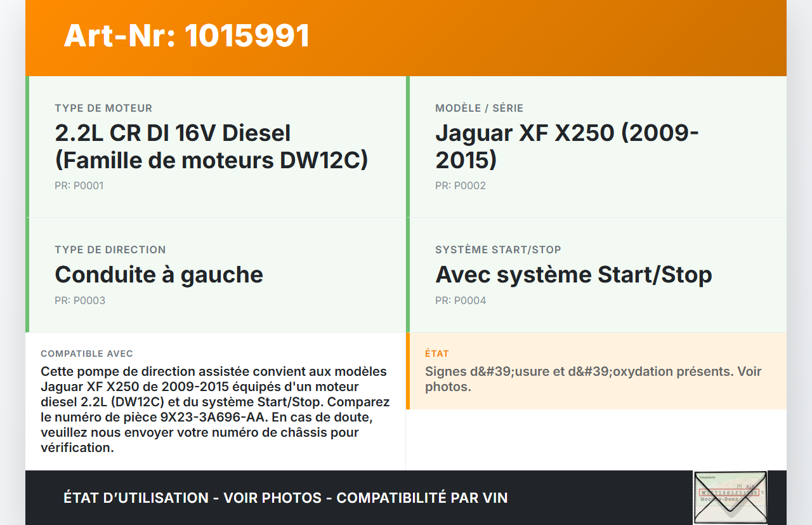Open the VIN document thumbnail in the footer
Viewport: 812px width, 525px height.
(x=730, y=498)
